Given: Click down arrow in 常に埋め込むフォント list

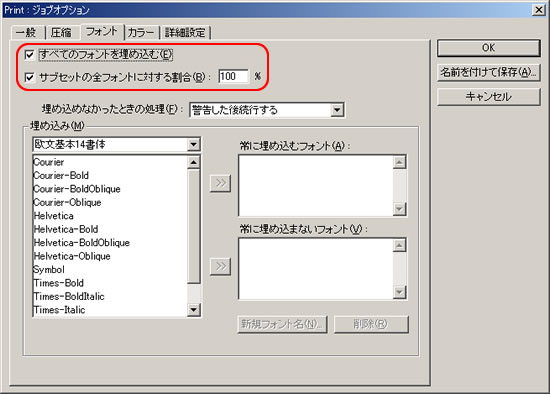Looking at the screenshot, I should click(x=399, y=209).
